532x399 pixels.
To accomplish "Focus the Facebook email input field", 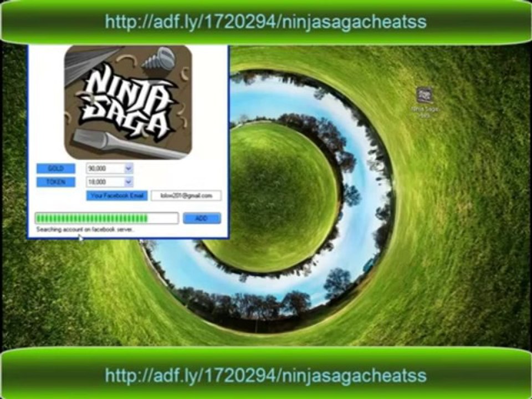I will click(186, 196).
